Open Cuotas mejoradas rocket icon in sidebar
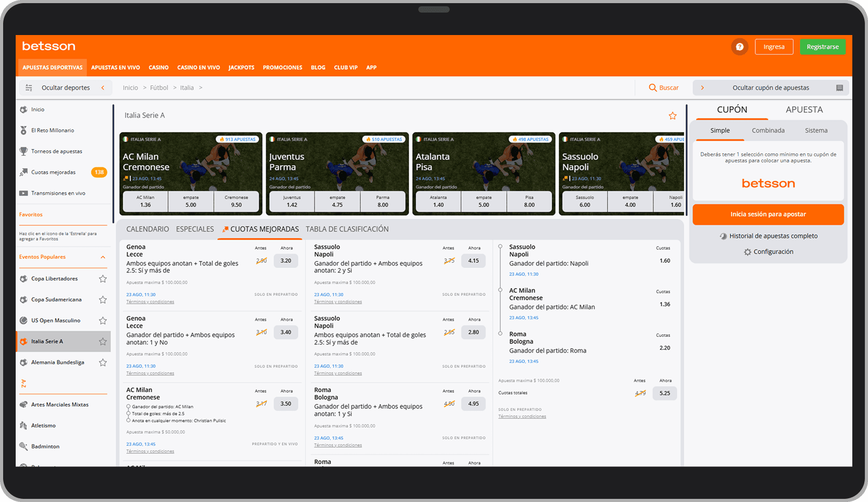The height and width of the screenshot is (502, 868). click(x=24, y=172)
